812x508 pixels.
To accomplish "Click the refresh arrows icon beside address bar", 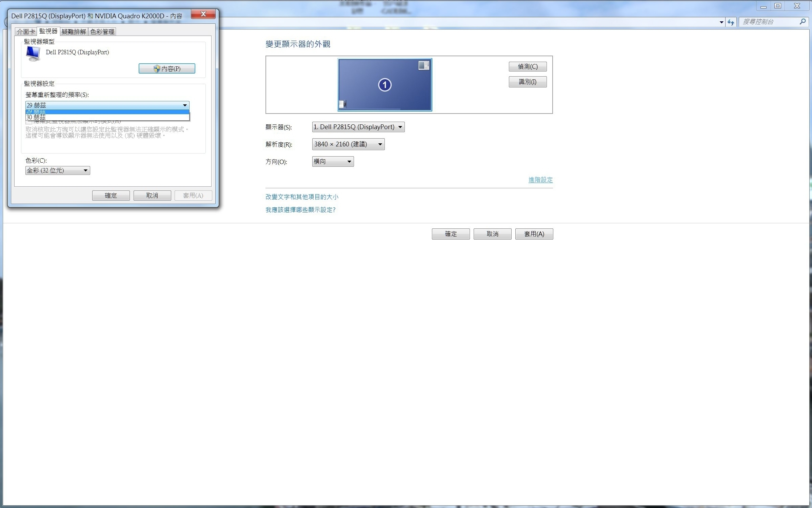I will (x=731, y=22).
